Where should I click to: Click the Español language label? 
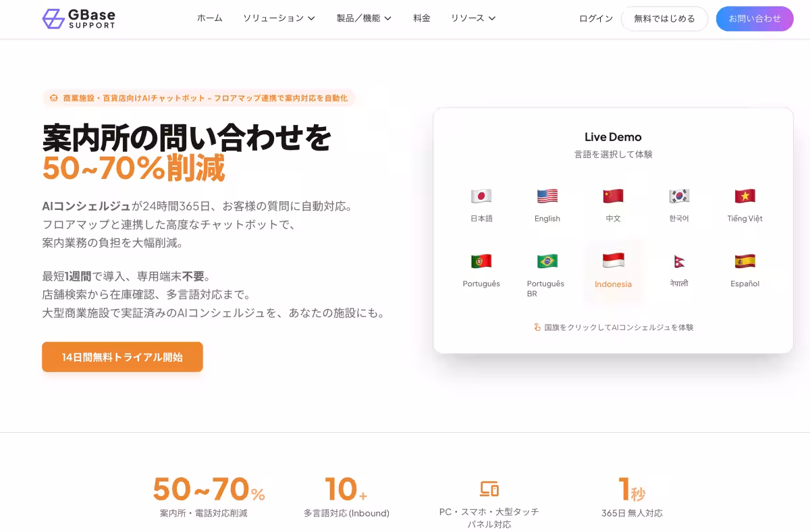pos(745,284)
